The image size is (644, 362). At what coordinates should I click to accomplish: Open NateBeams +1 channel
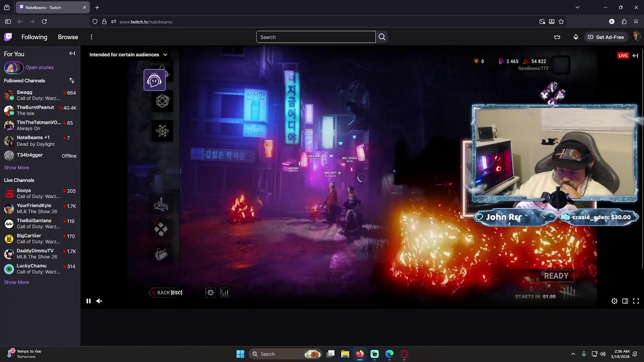pos(40,140)
